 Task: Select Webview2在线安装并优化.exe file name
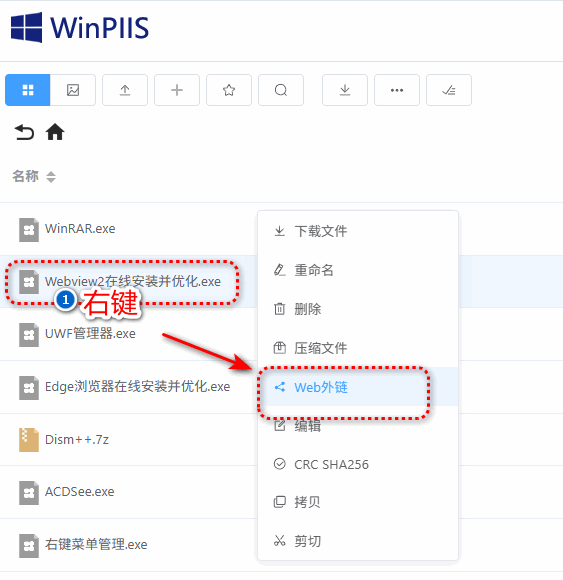point(133,281)
